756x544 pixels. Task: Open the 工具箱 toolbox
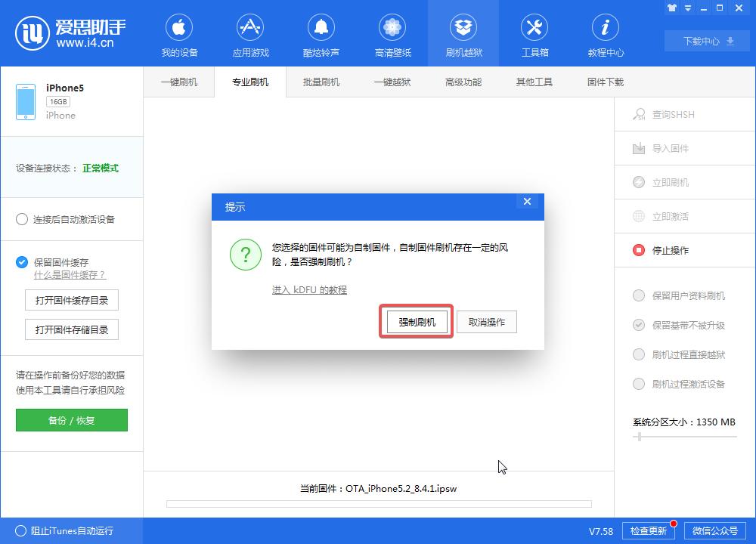[534, 33]
